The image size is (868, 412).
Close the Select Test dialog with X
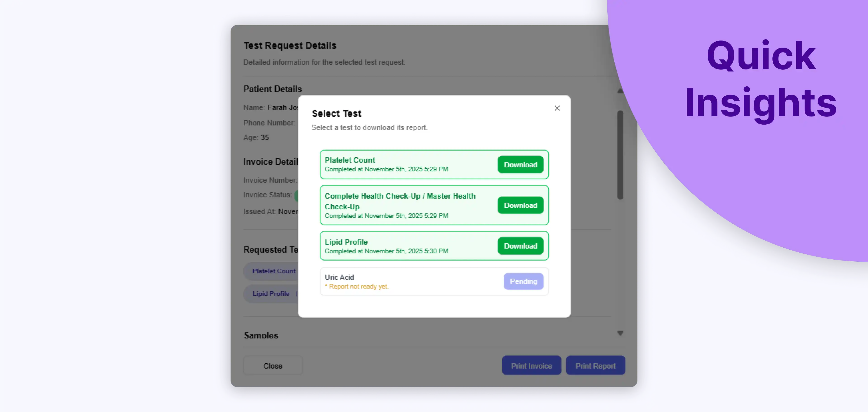(x=557, y=108)
